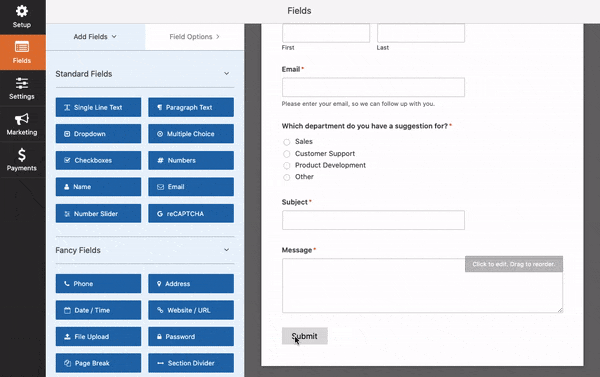This screenshot has width=600, height=377.
Task: Click the First name input box
Action: (326, 33)
